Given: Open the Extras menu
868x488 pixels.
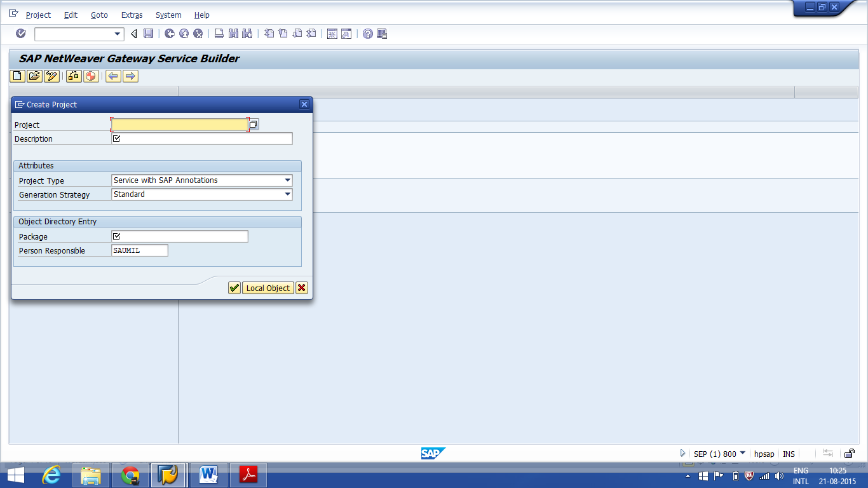Looking at the screenshot, I should tap(131, 15).
